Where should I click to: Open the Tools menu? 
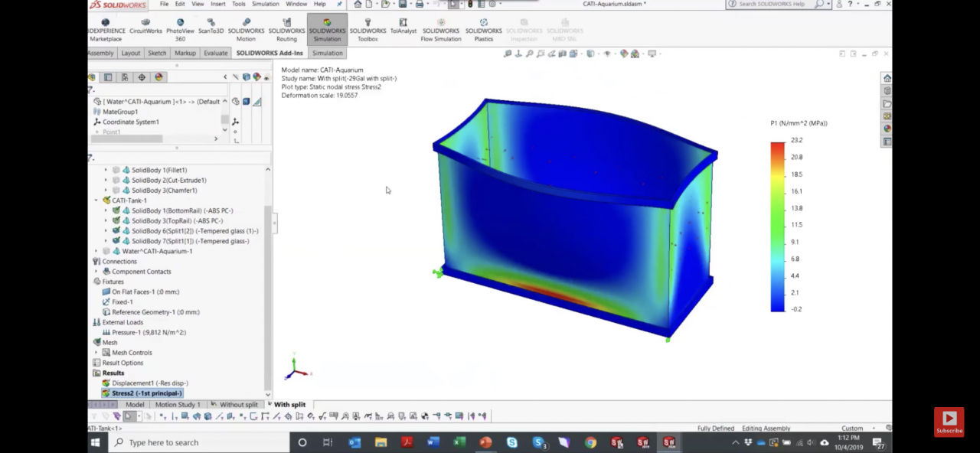[x=239, y=4]
